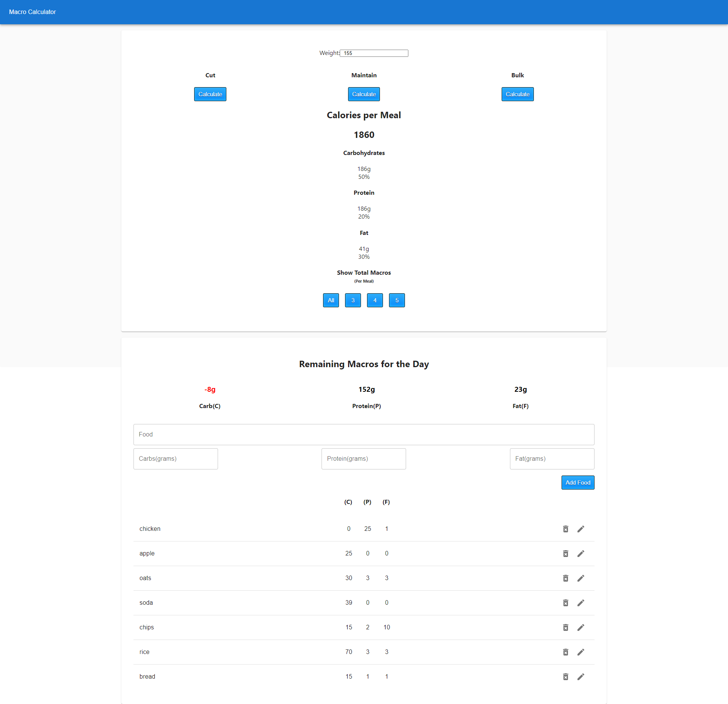
Task: Edit the bread entry
Action: (581, 677)
